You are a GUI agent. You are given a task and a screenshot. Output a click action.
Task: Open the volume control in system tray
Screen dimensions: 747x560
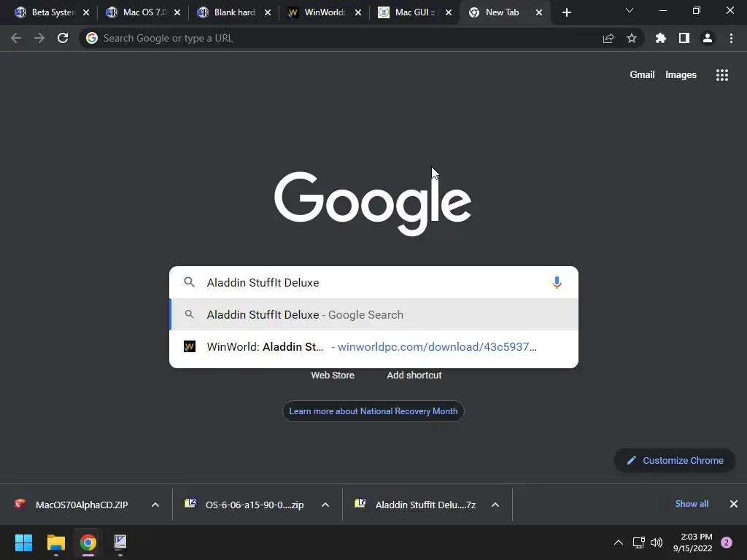point(657,542)
